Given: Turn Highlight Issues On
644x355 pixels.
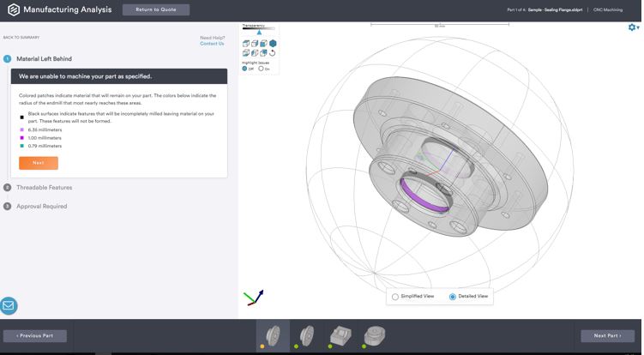Looking at the screenshot, I should (261, 69).
